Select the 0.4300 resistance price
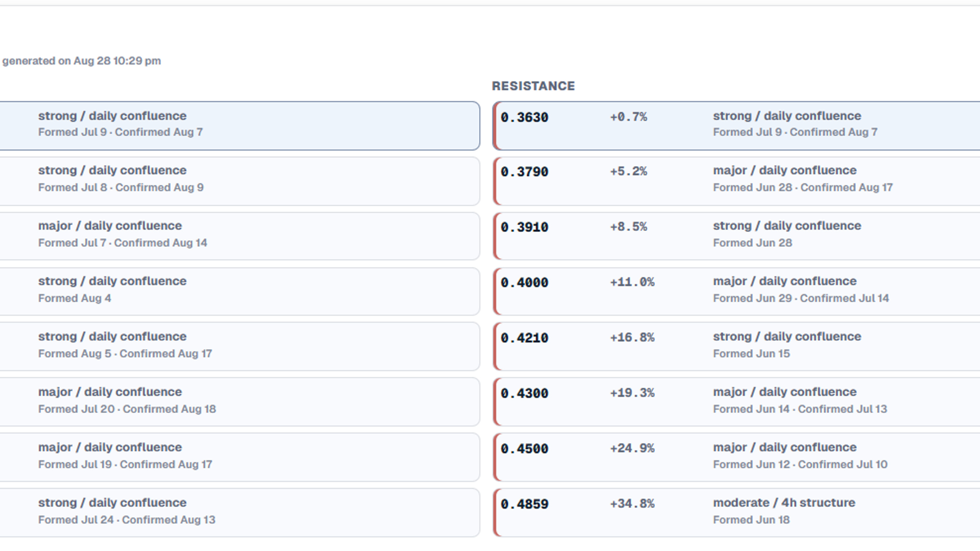This screenshot has width=980, height=551. pyautogui.click(x=524, y=394)
